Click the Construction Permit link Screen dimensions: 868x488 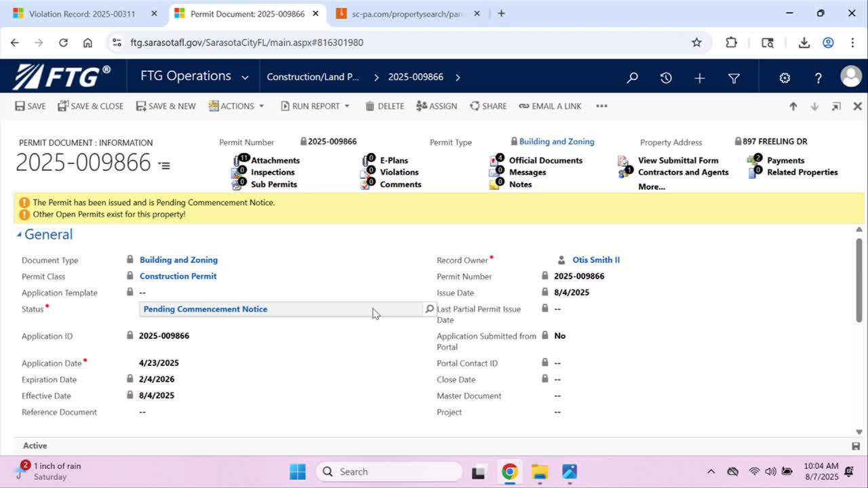tap(178, 277)
